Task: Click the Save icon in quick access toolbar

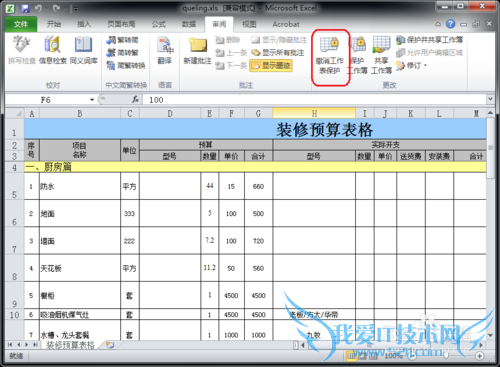Action: [25, 8]
